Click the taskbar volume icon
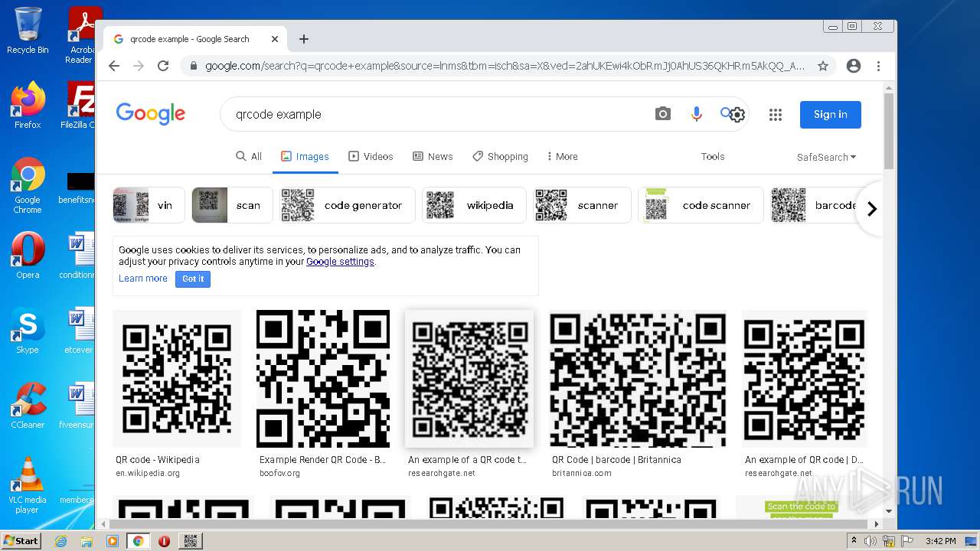 871,541
